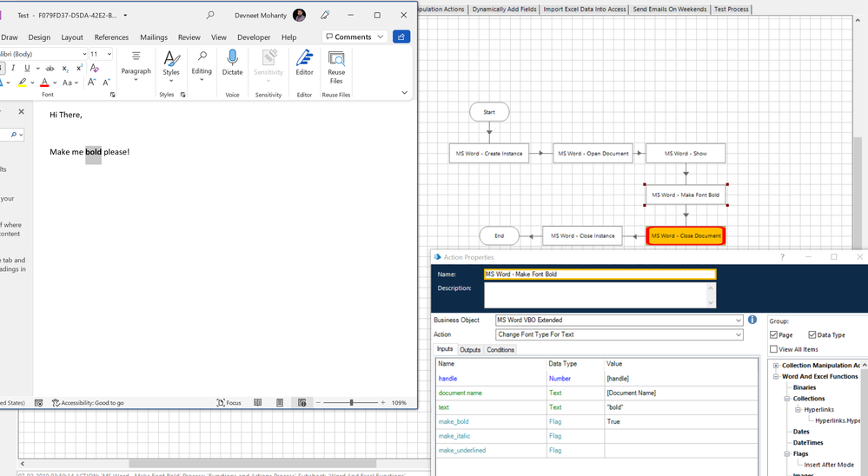This screenshot has height=476, width=868.
Task: Click the Description text box
Action: tap(600, 295)
